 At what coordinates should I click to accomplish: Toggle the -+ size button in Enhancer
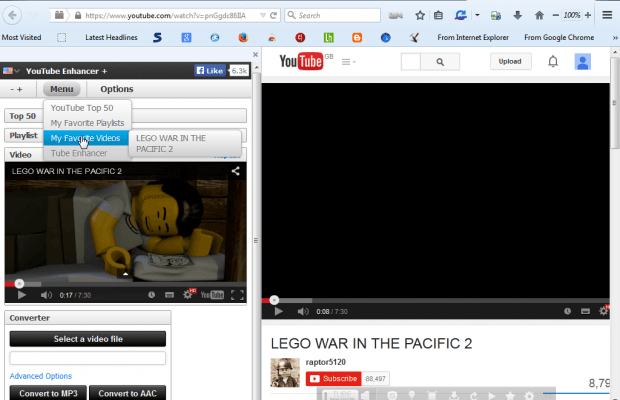pyautogui.click(x=16, y=89)
